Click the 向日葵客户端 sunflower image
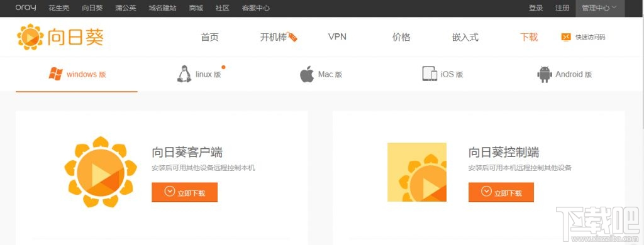644x245 pixels. pos(101,171)
